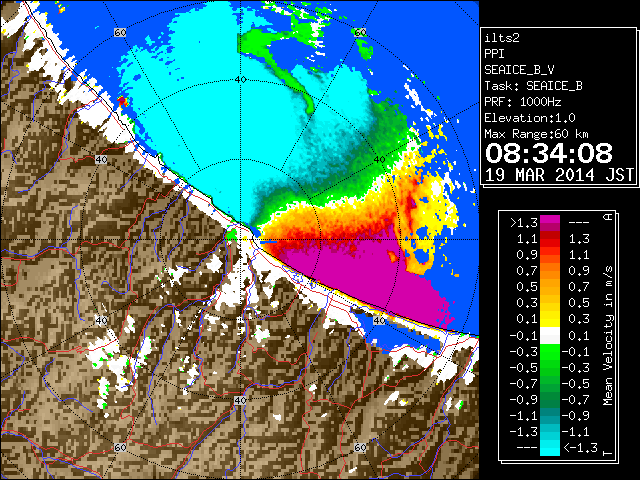Click the 40 range label south of radar
The height and width of the screenshot is (480, 640).
point(240,400)
